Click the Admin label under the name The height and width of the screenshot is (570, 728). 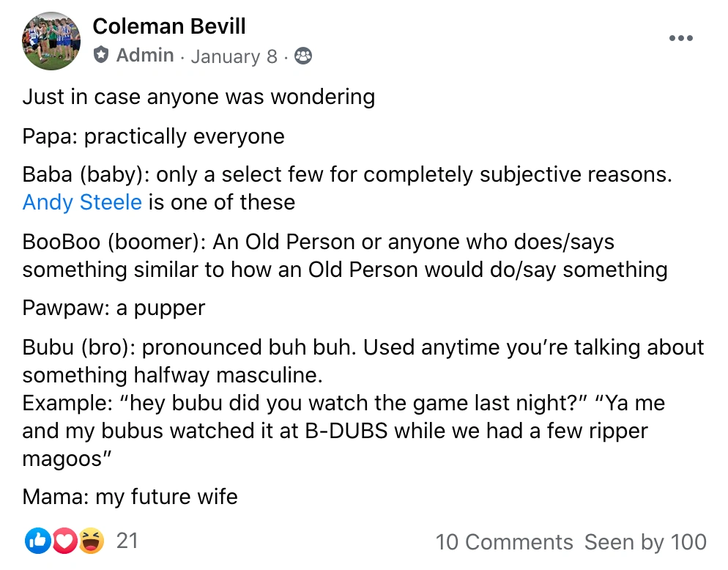click(145, 56)
